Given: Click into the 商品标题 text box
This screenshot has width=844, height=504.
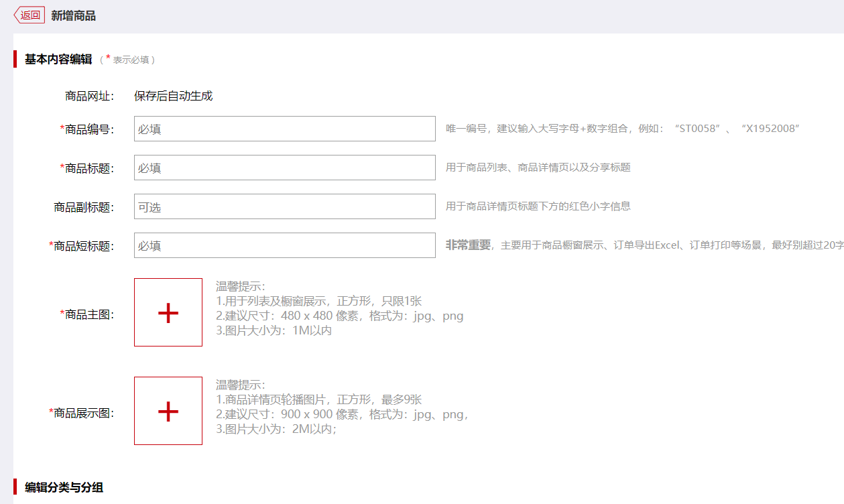Looking at the screenshot, I should [285, 168].
